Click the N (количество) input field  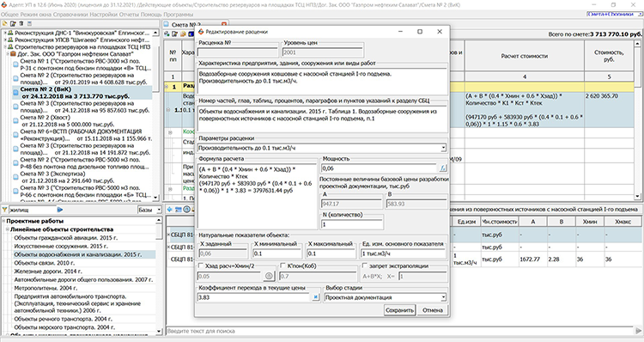[352, 224]
